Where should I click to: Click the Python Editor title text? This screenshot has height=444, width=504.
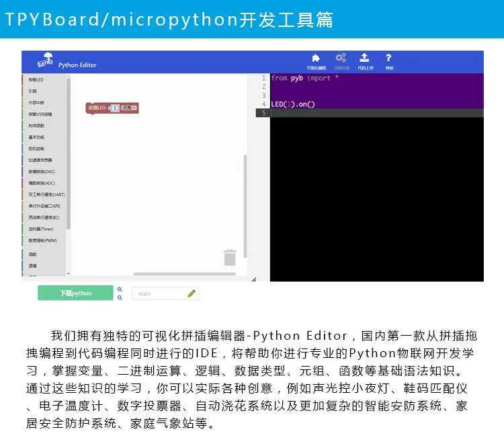[x=77, y=65]
